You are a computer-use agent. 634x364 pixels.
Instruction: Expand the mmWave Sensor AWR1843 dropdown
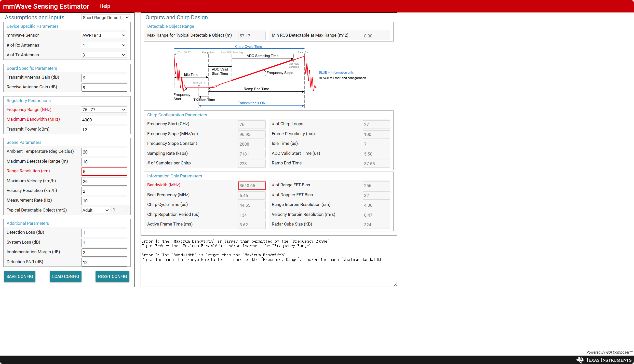coord(104,35)
